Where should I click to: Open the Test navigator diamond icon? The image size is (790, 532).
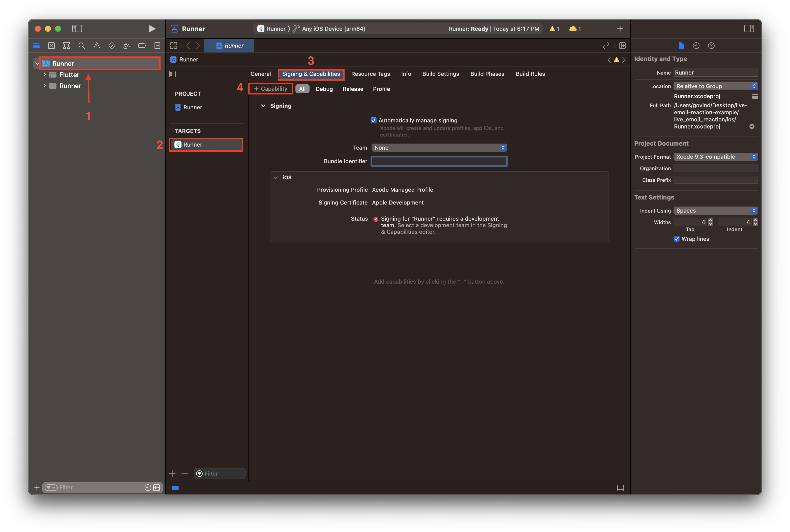click(x=112, y=45)
